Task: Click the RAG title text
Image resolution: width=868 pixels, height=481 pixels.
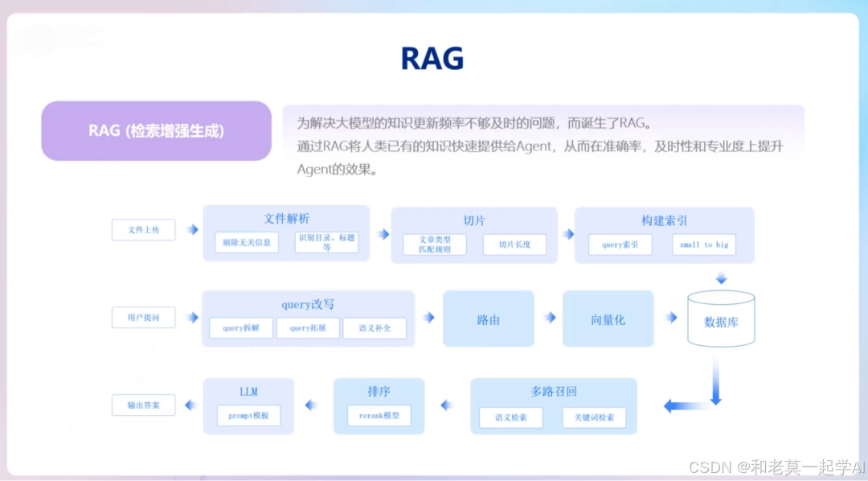Action: click(432, 58)
